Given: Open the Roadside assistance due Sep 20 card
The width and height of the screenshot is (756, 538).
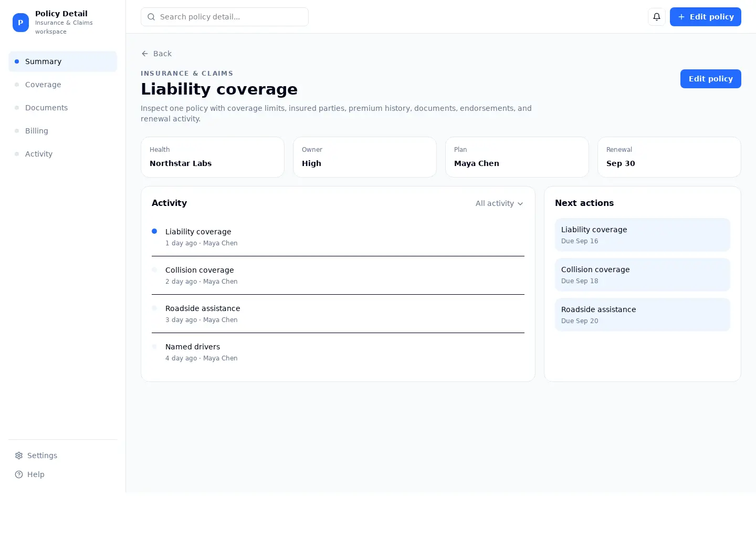Looking at the screenshot, I should click(643, 315).
